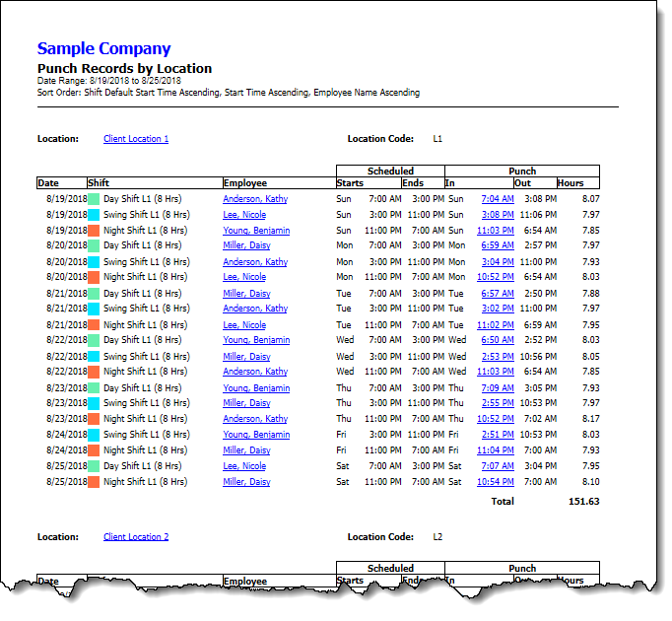The height and width of the screenshot is (621, 672).
Task: Open Lee, Nicole on 8/20/2018 Night Shift
Action: [244, 277]
